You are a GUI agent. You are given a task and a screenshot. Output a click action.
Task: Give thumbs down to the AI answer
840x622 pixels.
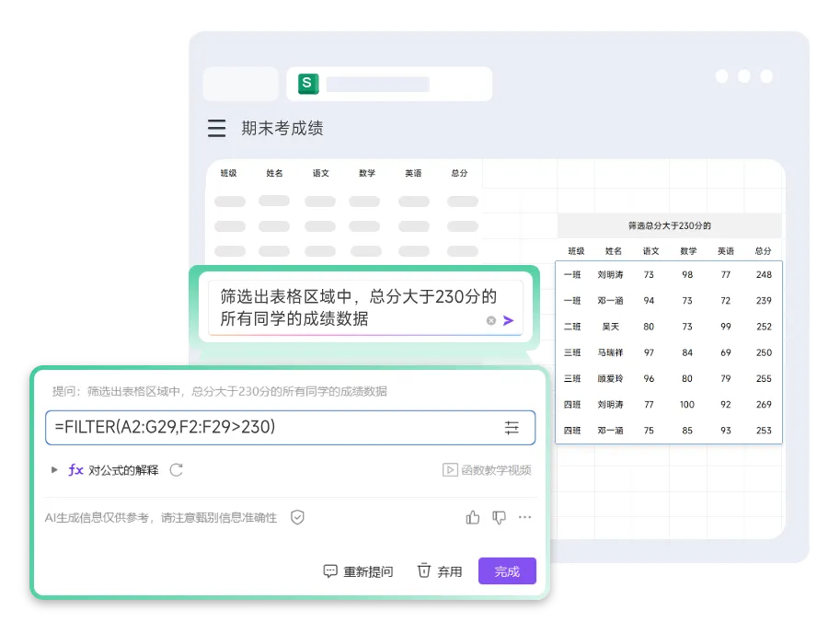click(x=499, y=517)
